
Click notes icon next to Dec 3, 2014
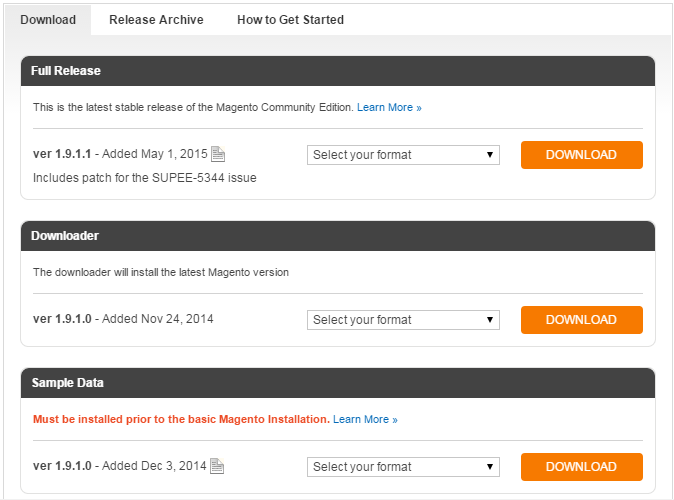coord(217,467)
